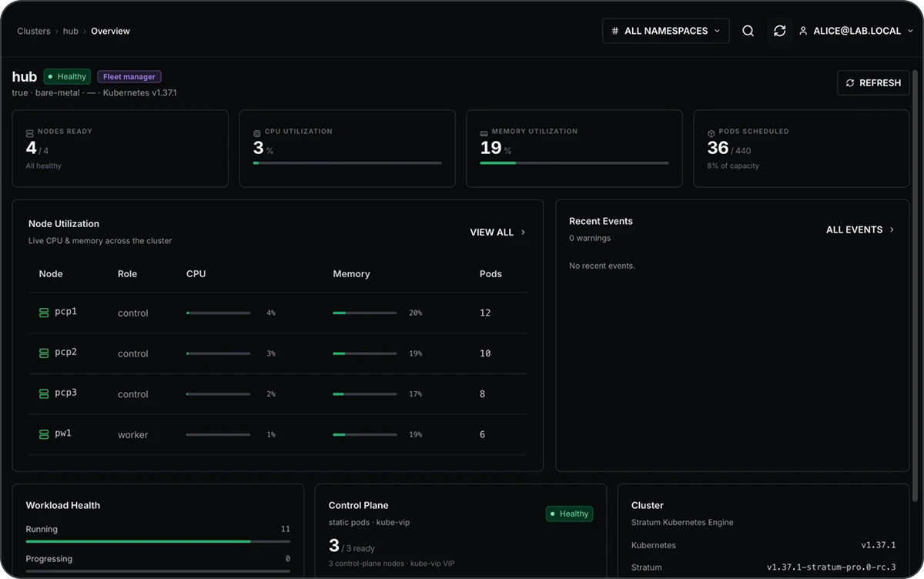
Task: Click the Node Utilization heading
Action: tap(64, 224)
